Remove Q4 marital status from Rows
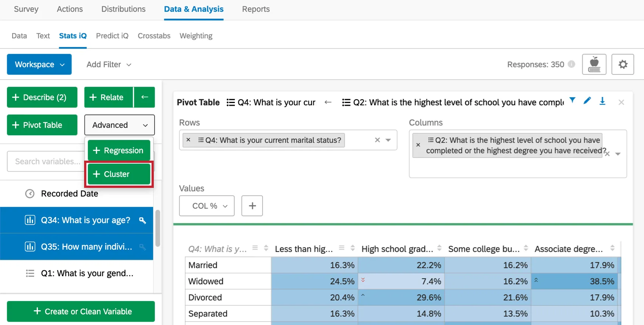 click(188, 140)
